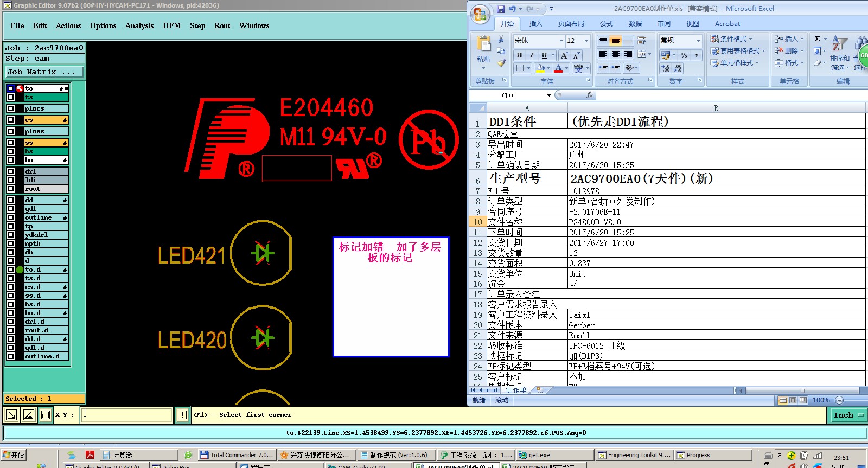Click the percent style icon
This screenshot has height=468, width=868.
tap(684, 55)
